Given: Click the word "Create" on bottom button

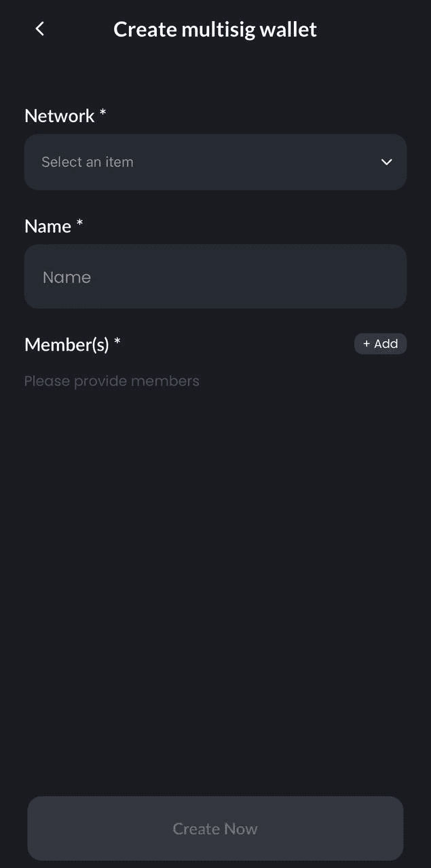Looking at the screenshot, I should (x=195, y=829).
